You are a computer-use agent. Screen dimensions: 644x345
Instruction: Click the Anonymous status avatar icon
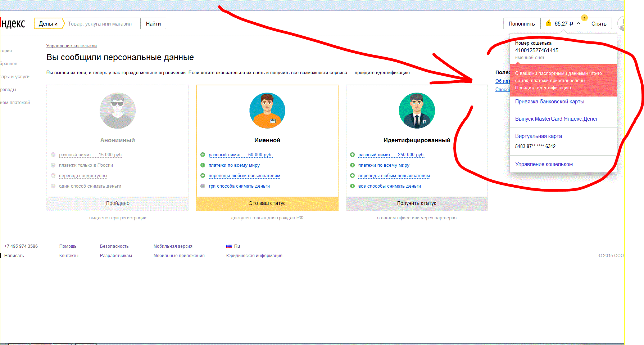[118, 111]
